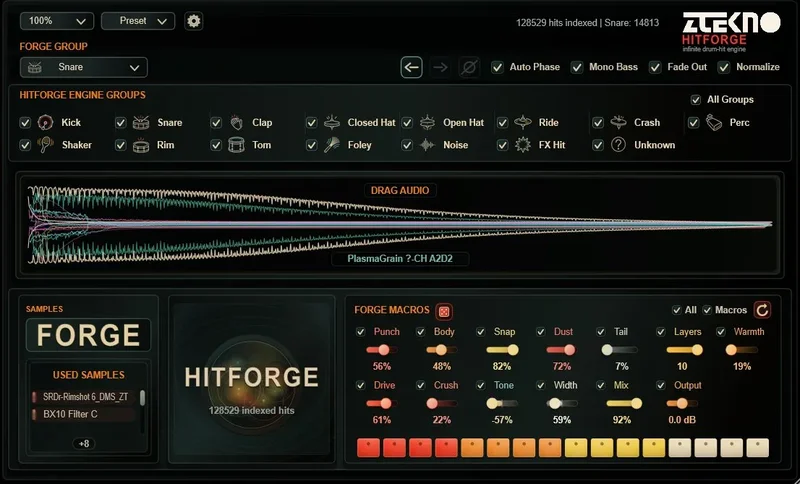Click the phase invert icon
Viewport: 800px width, 484px height.
469,67
